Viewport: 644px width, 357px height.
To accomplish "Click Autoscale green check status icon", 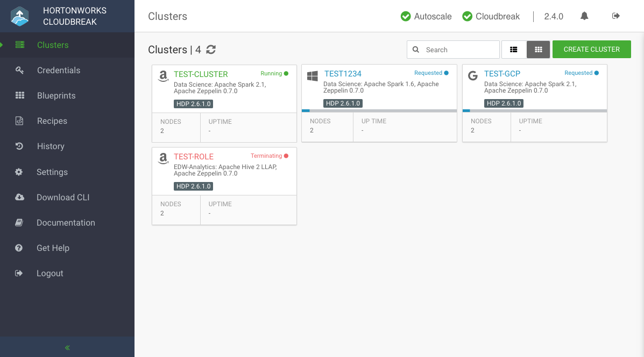I will [405, 17].
